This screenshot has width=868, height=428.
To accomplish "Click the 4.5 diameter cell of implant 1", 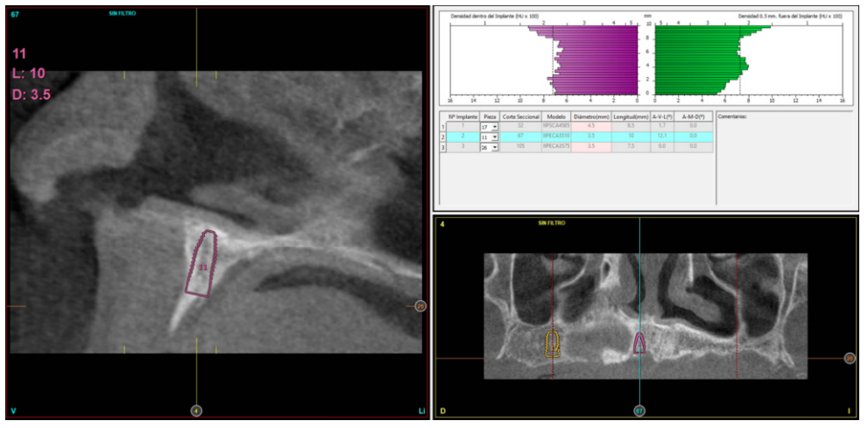I will (591, 127).
